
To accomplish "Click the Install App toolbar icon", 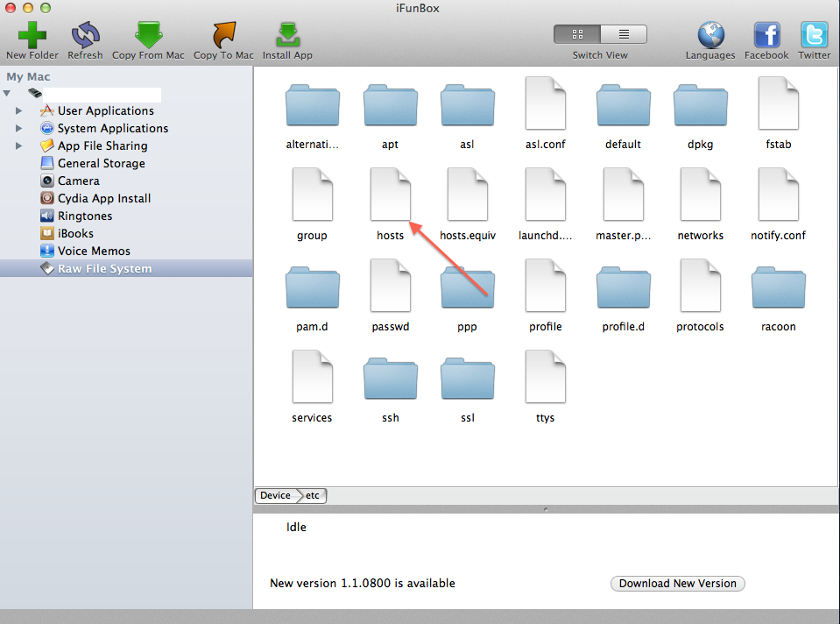I will [x=287, y=35].
